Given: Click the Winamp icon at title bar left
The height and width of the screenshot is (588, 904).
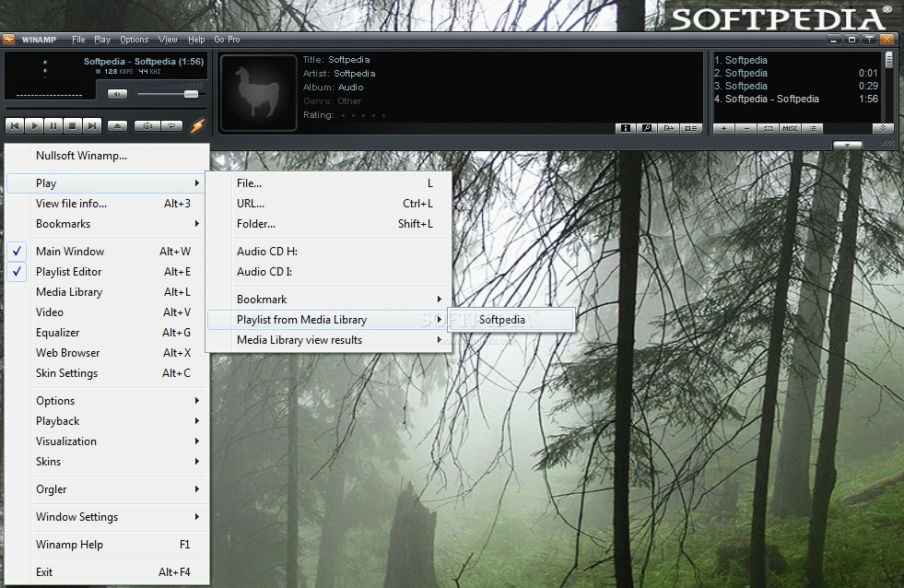Looking at the screenshot, I should pos(8,40).
